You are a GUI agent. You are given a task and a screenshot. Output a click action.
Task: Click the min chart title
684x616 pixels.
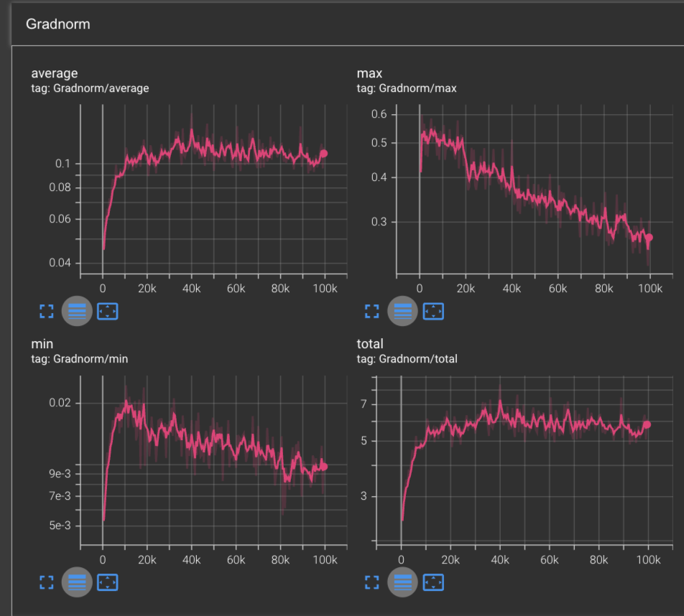point(42,344)
